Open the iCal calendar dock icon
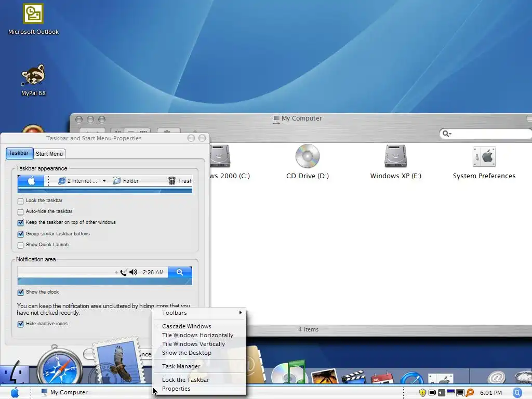Image resolution: width=532 pixels, height=399 pixels. click(382, 378)
